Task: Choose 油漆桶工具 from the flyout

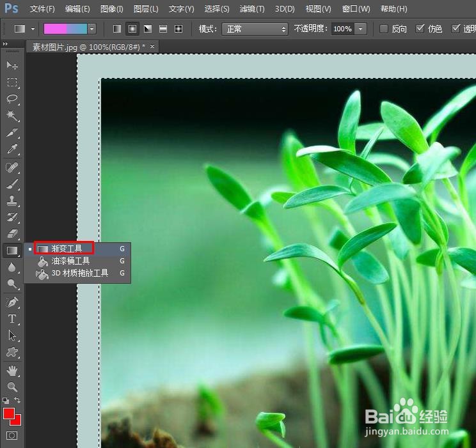Action: 77,261
